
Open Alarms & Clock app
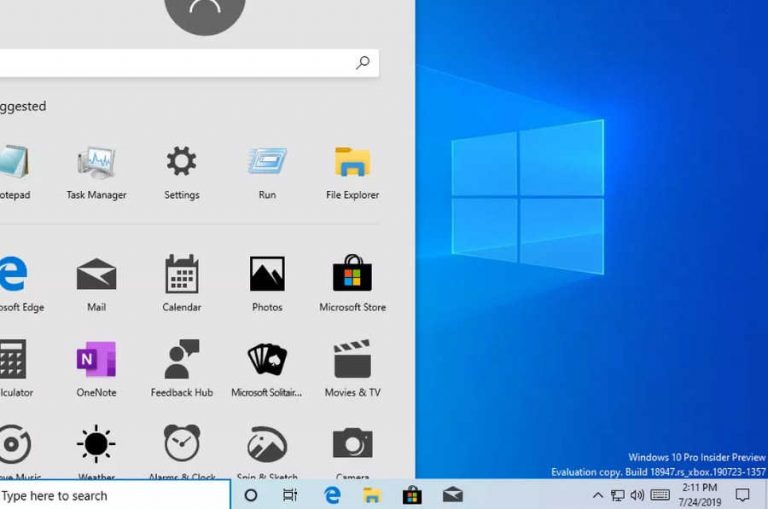point(182,451)
